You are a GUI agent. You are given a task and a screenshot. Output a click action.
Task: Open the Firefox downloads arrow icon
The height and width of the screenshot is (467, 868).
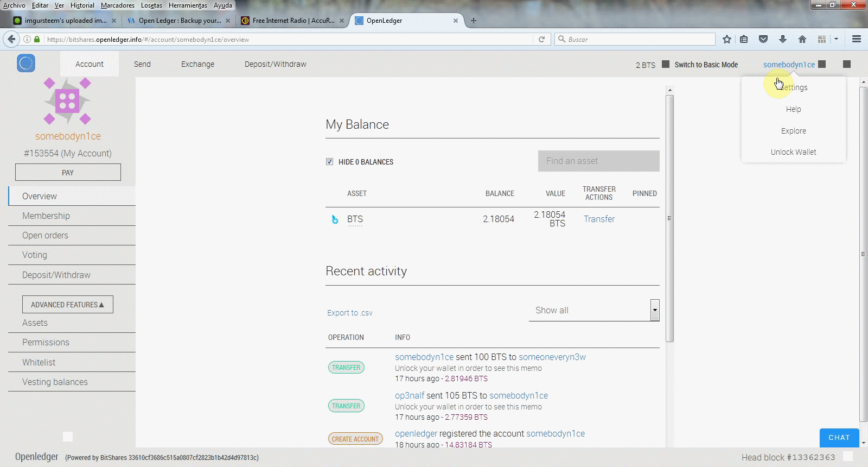(x=782, y=39)
